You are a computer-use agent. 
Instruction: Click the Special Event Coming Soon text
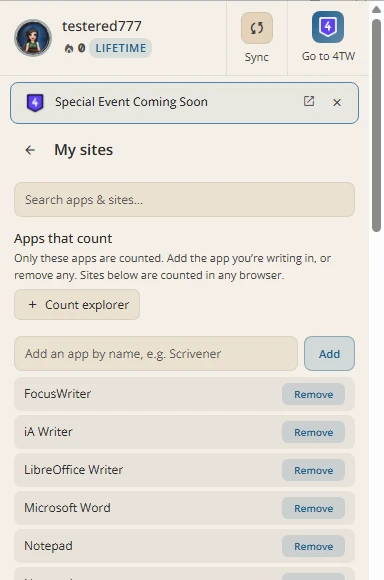coord(131,102)
